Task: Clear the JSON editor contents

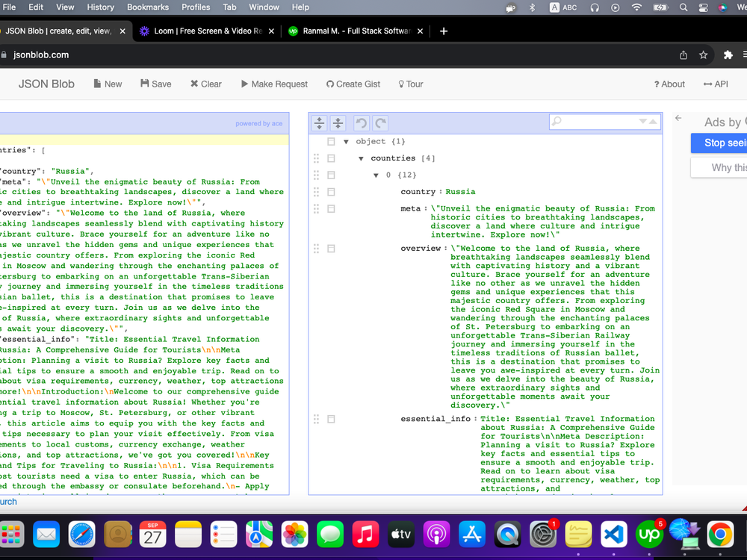Action: 205,84
